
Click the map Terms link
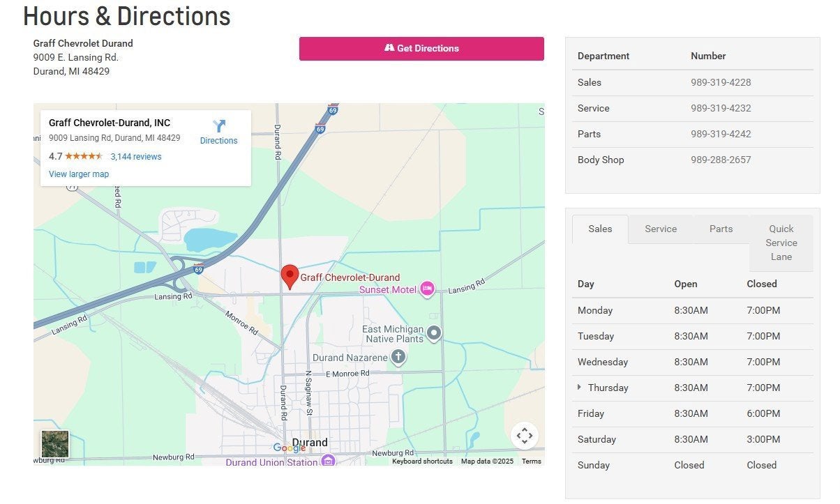531,461
